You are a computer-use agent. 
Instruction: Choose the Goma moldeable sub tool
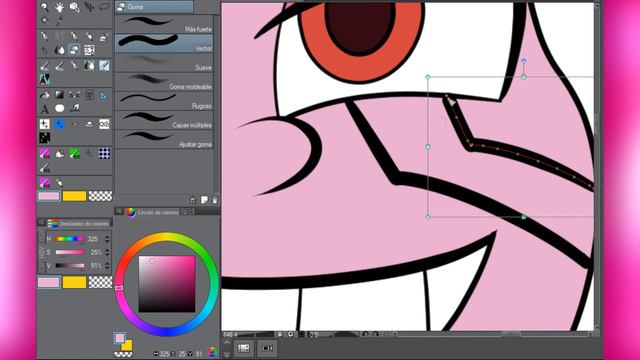(x=164, y=82)
